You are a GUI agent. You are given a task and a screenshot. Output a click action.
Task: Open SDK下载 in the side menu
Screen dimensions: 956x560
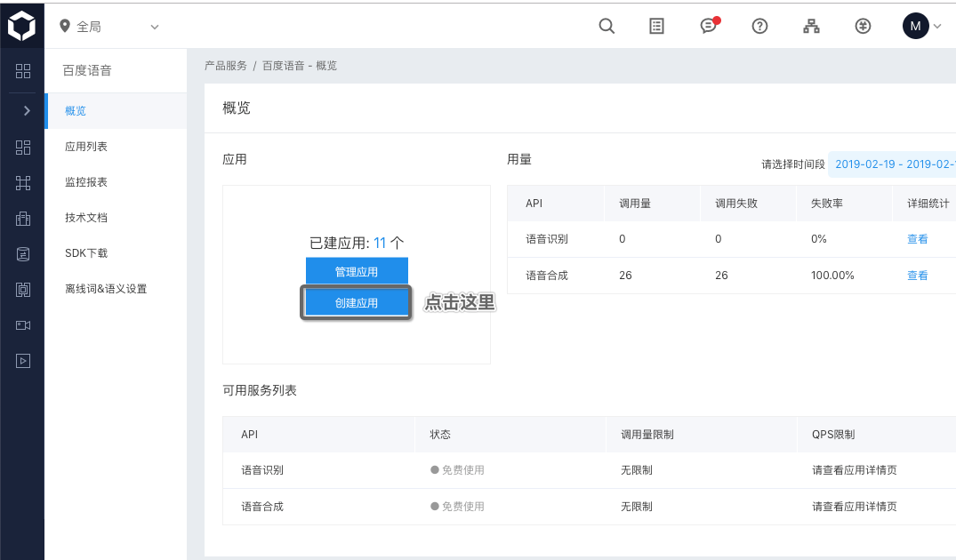coord(116,252)
